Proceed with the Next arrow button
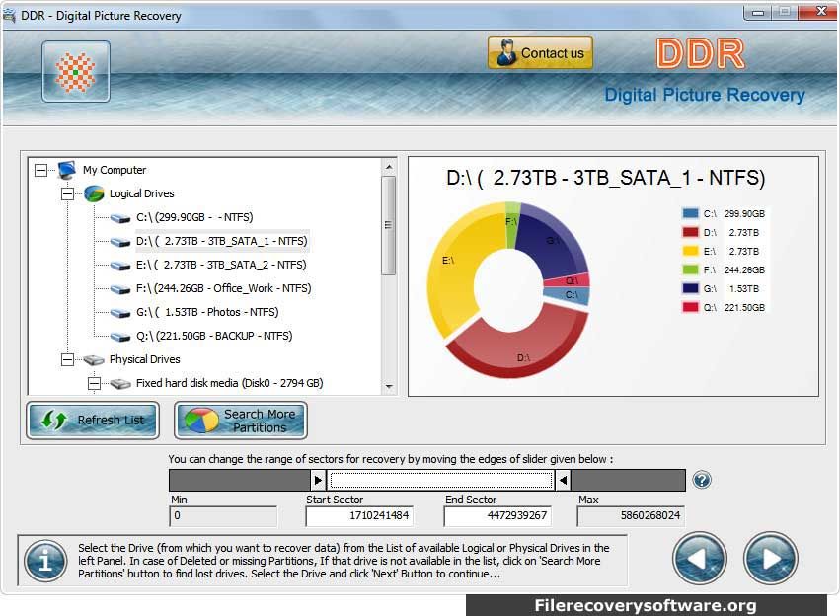The width and height of the screenshot is (840, 616). tap(771, 559)
